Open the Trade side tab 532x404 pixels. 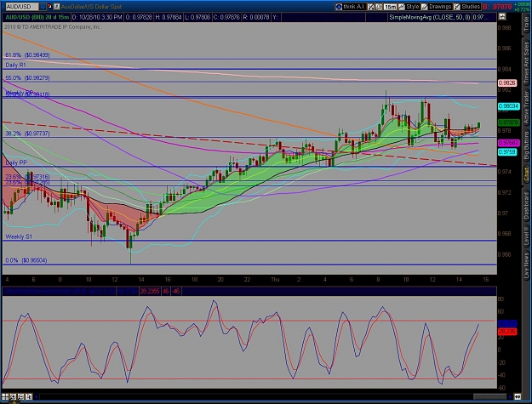[x=526, y=24]
